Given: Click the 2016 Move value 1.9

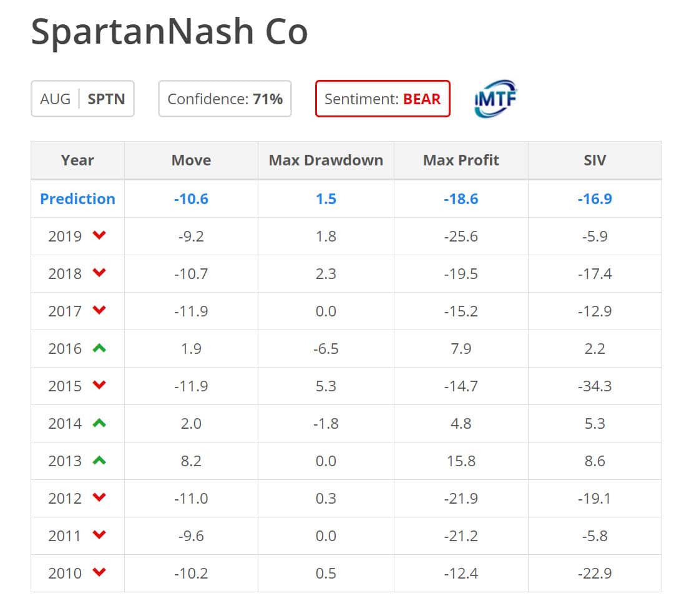Looking at the screenshot, I should [x=191, y=349].
